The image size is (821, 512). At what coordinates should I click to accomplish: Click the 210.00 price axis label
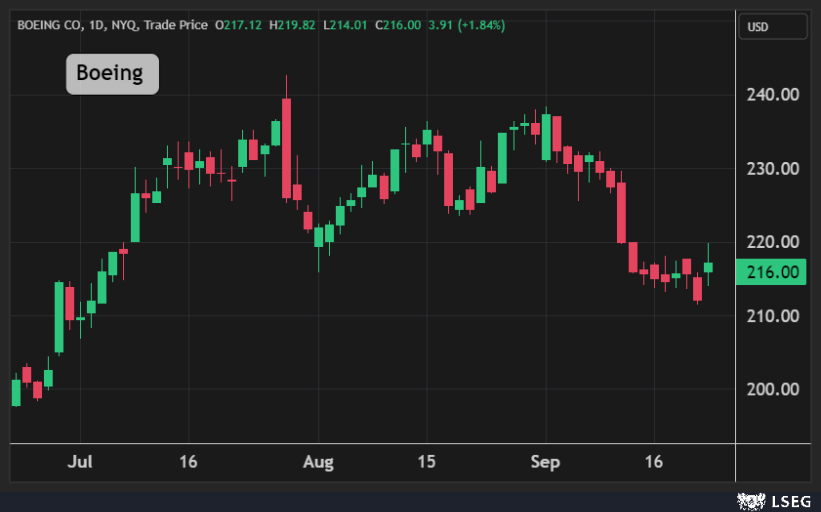[773, 316]
